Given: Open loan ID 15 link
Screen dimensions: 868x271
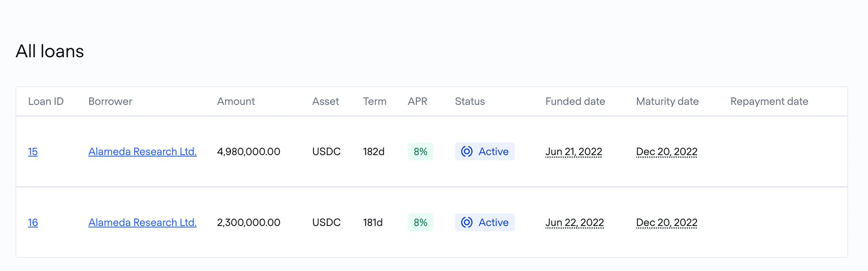Looking at the screenshot, I should click(33, 152).
